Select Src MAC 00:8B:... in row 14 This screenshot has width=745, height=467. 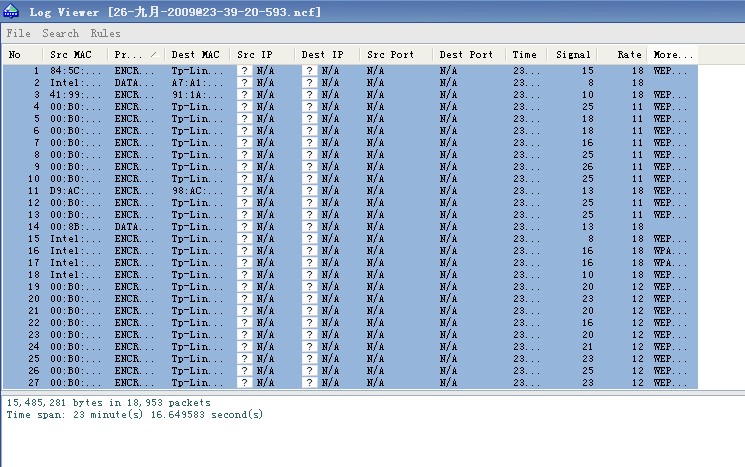point(76,227)
